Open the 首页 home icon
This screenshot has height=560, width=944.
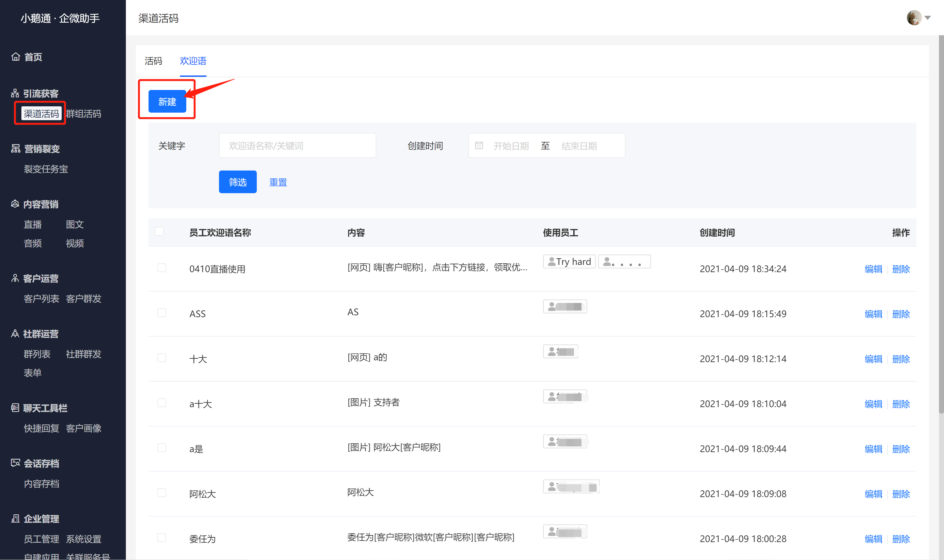point(15,57)
